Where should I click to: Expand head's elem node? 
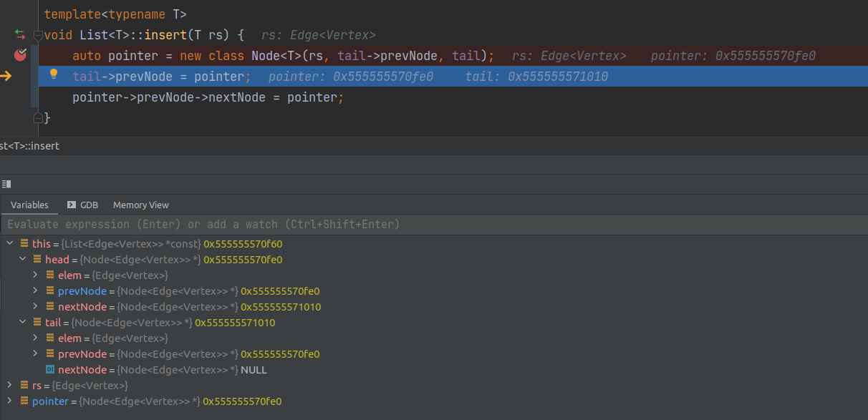point(35,275)
